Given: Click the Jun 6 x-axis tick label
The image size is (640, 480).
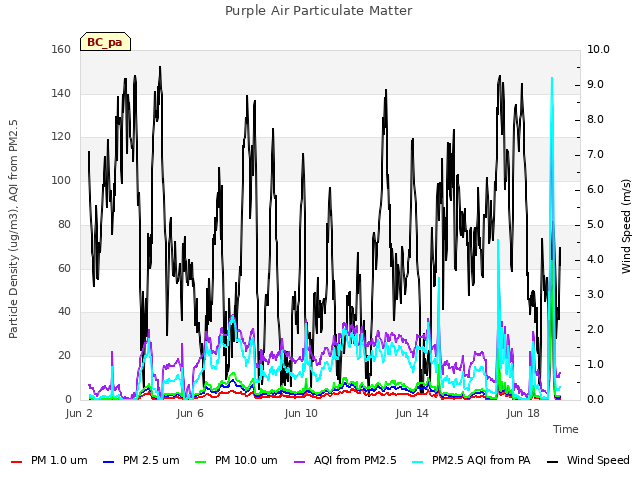Looking at the screenshot, I should click(190, 413).
